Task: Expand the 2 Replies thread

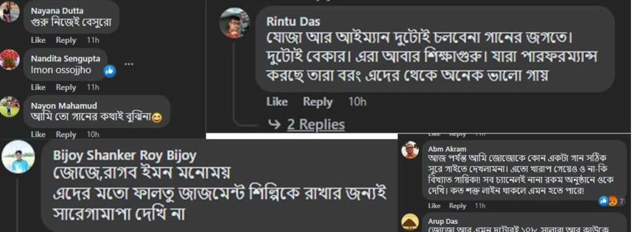Action: [x=315, y=125]
